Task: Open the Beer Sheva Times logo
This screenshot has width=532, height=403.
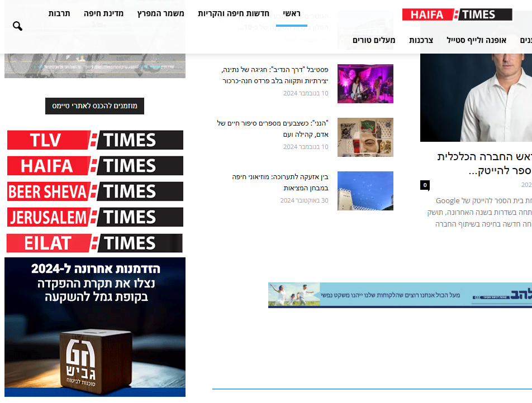Action: tap(95, 191)
